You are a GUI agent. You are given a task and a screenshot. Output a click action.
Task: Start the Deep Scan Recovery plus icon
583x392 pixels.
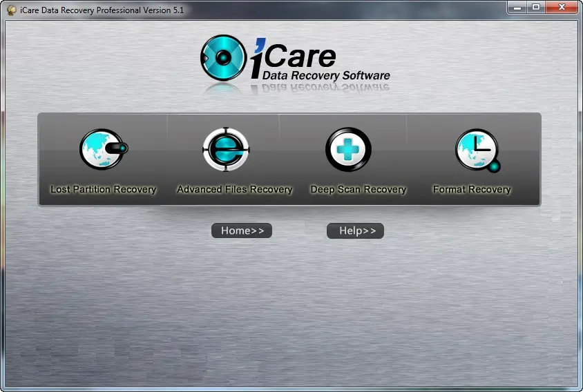pyautogui.click(x=348, y=149)
